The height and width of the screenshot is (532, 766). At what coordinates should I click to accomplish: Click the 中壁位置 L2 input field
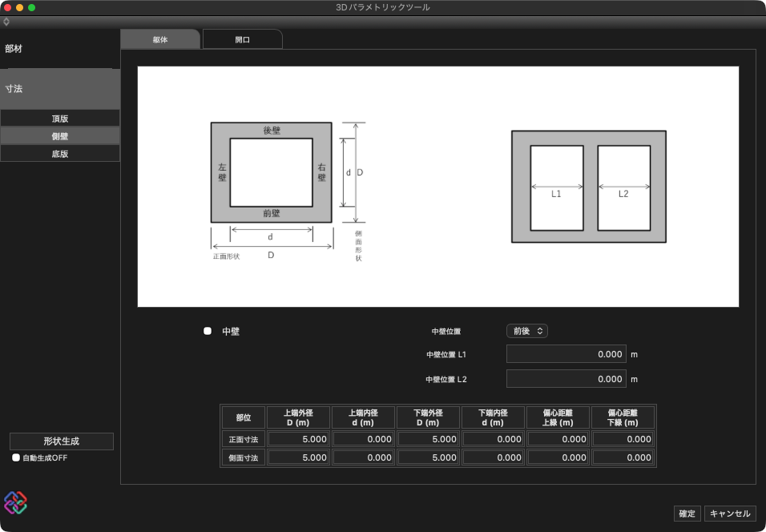565,379
